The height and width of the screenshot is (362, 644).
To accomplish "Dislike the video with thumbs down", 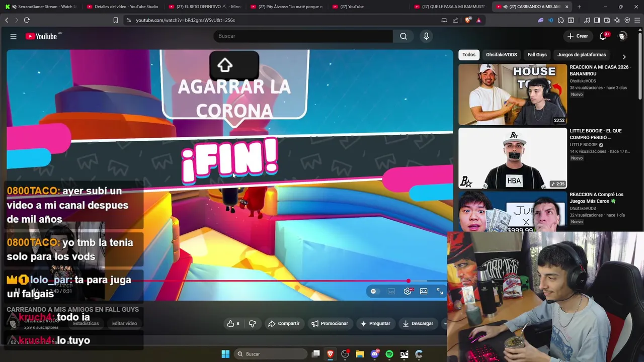I will [253, 324].
